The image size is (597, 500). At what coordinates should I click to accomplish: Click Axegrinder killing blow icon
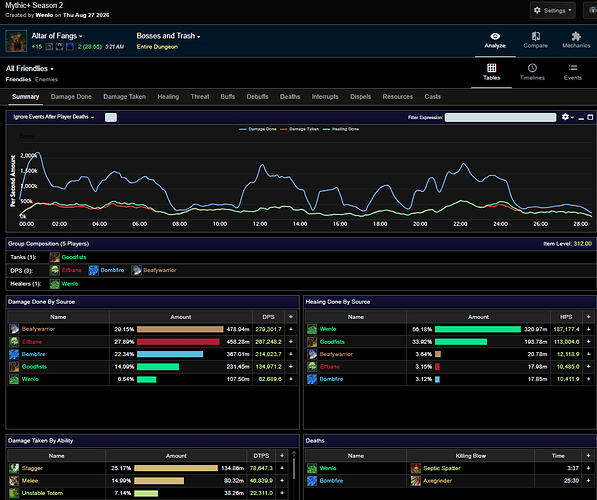[x=416, y=481]
